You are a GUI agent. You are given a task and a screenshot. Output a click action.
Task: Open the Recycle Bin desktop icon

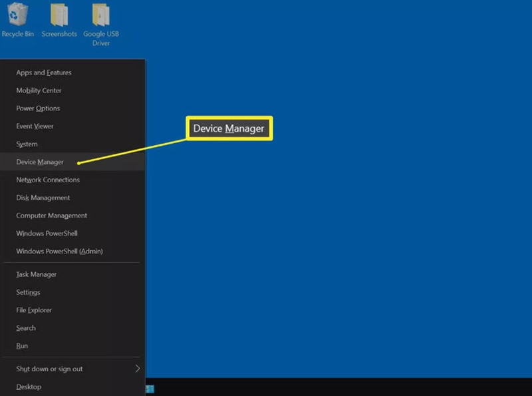pyautogui.click(x=18, y=20)
